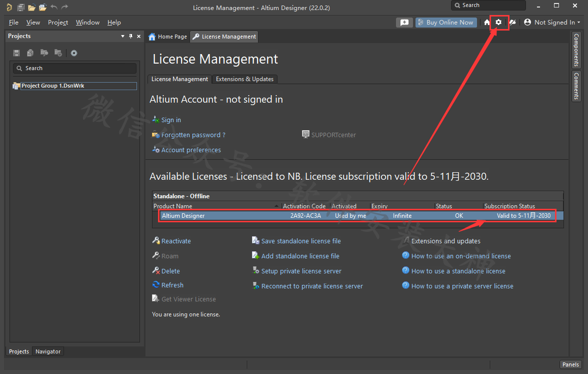
Task: Open Projects panel settings gear
Action: point(74,53)
